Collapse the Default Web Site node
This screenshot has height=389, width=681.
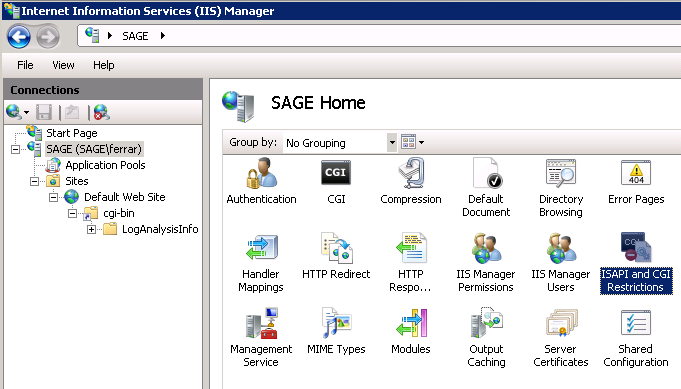(53, 198)
